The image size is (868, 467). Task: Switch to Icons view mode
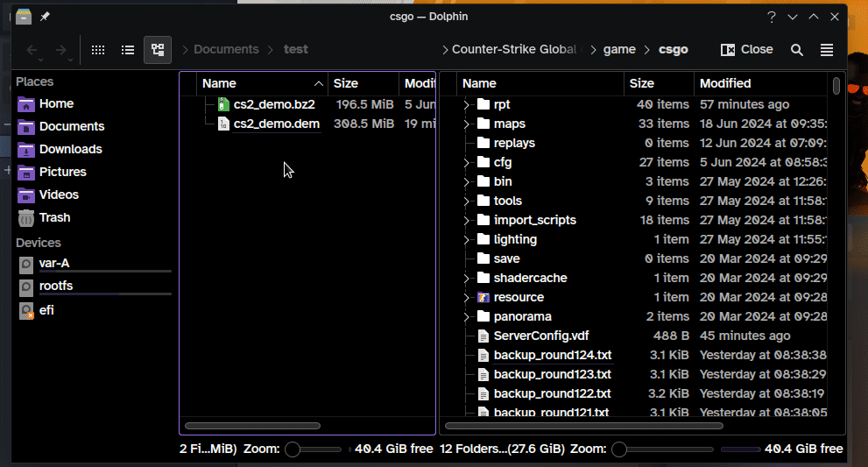[x=98, y=50]
